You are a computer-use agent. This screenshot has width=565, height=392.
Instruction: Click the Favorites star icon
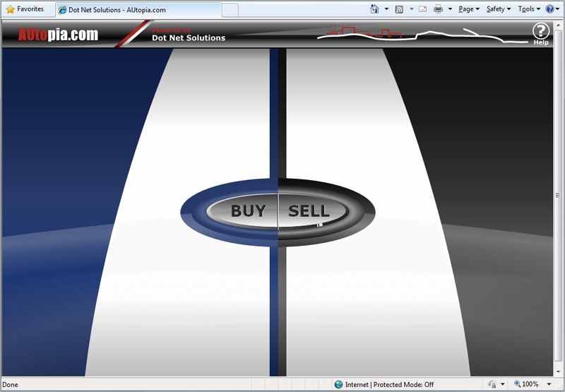pos(10,9)
